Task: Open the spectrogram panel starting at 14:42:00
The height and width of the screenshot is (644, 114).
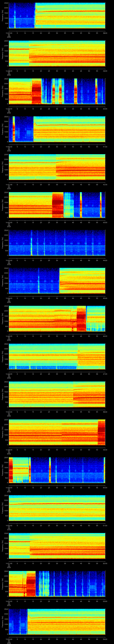Action: point(57,205)
